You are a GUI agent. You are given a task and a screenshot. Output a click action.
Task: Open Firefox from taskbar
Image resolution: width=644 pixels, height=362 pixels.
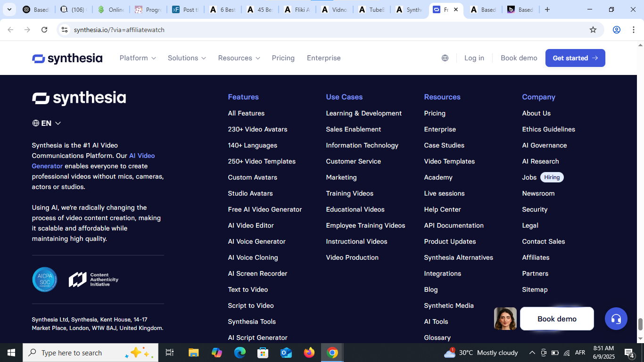pos(309,353)
